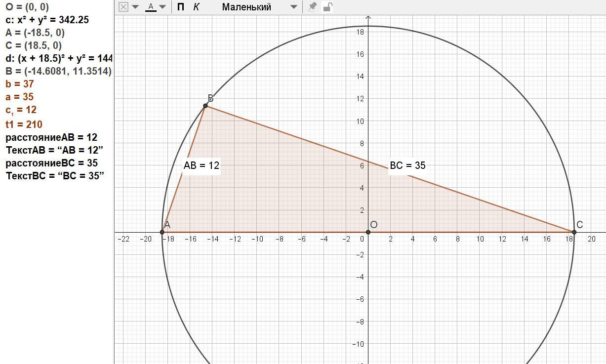606x364 pixels.
Task: Click the 'BC = 35' text label in graph
Action: [x=407, y=165]
